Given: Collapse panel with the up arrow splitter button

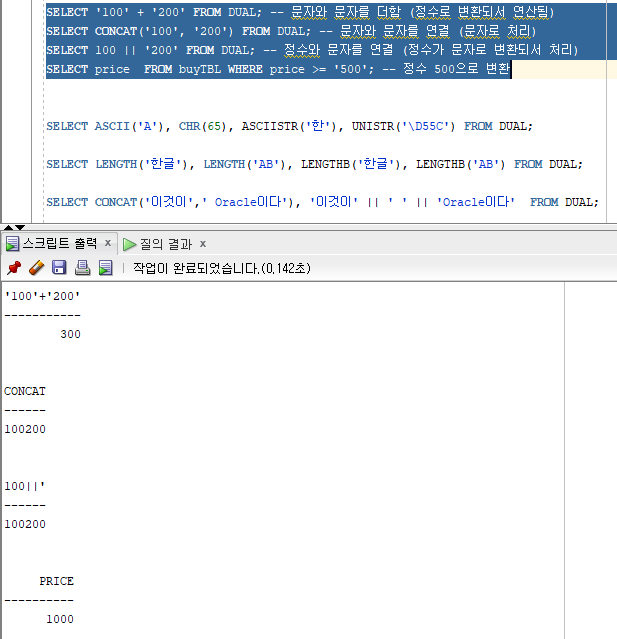Looking at the screenshot, I should point(8,227).
